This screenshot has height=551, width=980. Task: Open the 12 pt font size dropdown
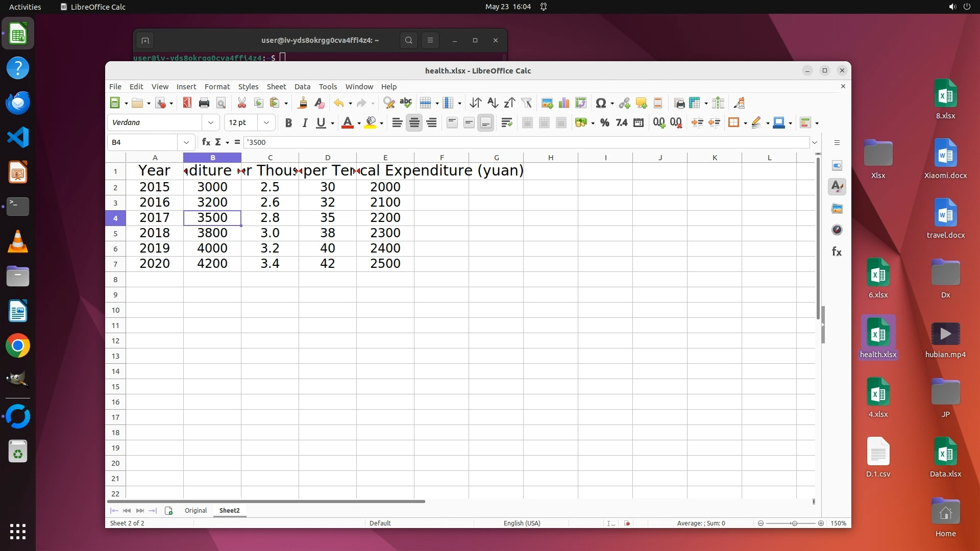(266, 122)
